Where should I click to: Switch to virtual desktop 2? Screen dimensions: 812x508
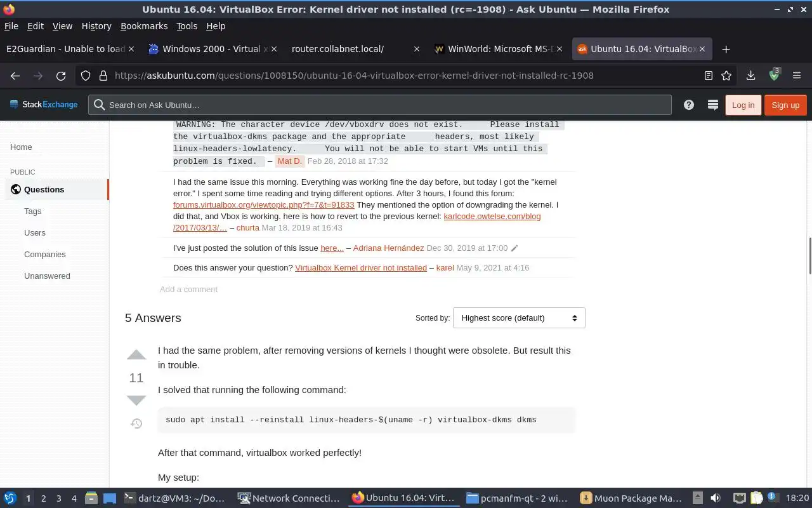(x=43, y=498)
